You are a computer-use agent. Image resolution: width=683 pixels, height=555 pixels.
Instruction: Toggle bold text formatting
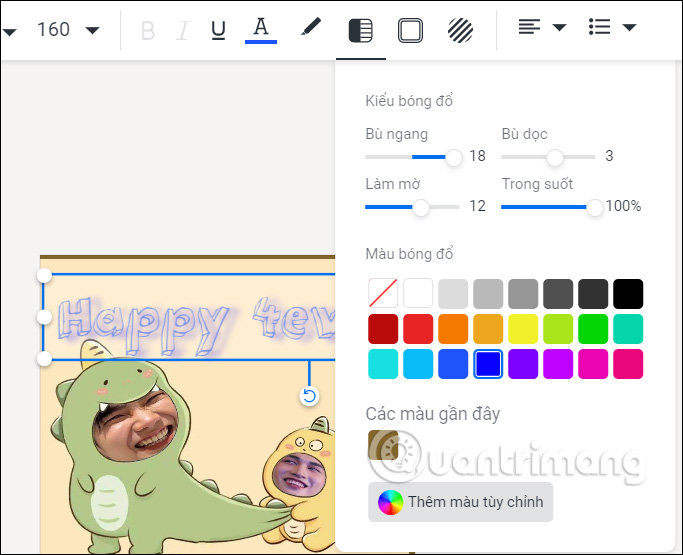[x=148, y=30]
